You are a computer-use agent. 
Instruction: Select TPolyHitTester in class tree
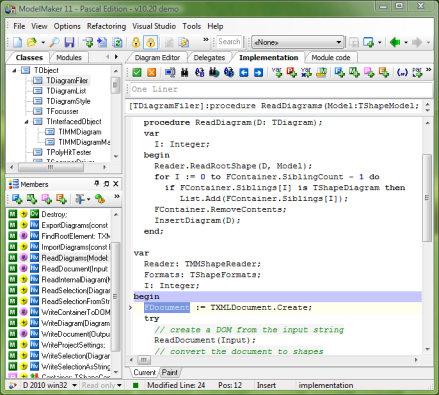tap(69, 152)
